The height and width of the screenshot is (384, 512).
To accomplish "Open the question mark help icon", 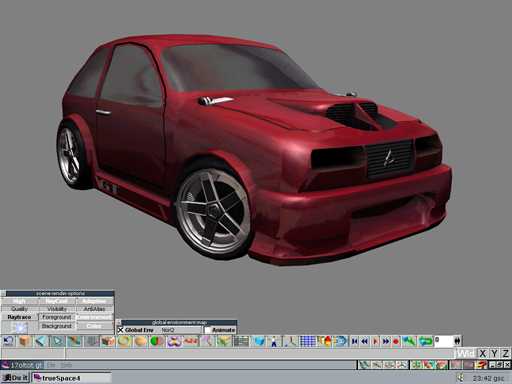I will pos(481,365).
